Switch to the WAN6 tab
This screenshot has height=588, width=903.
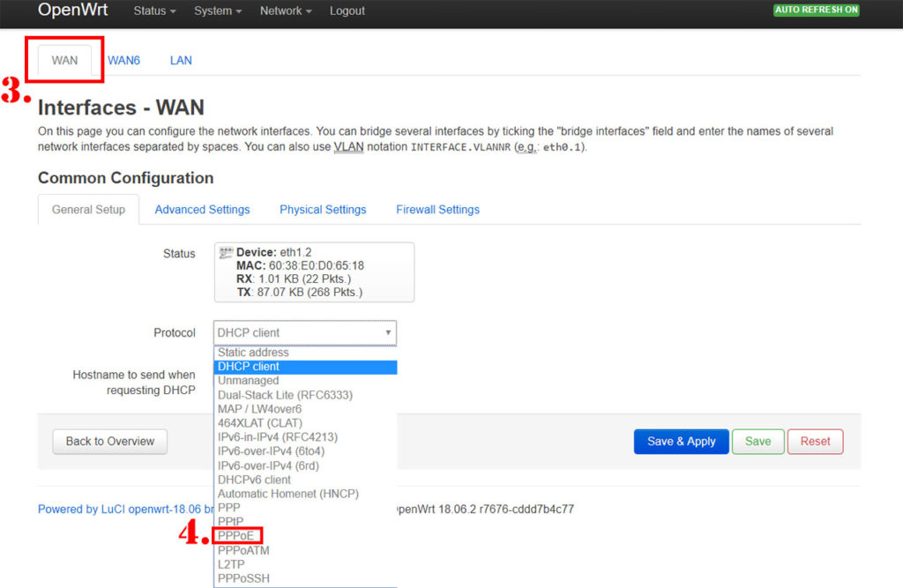click(x=123, y=60)
